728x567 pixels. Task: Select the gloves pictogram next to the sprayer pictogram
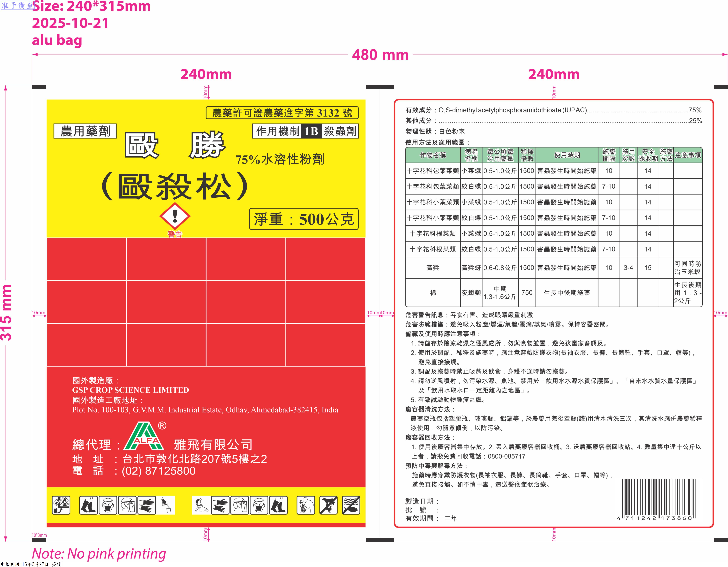click(220, 505)
